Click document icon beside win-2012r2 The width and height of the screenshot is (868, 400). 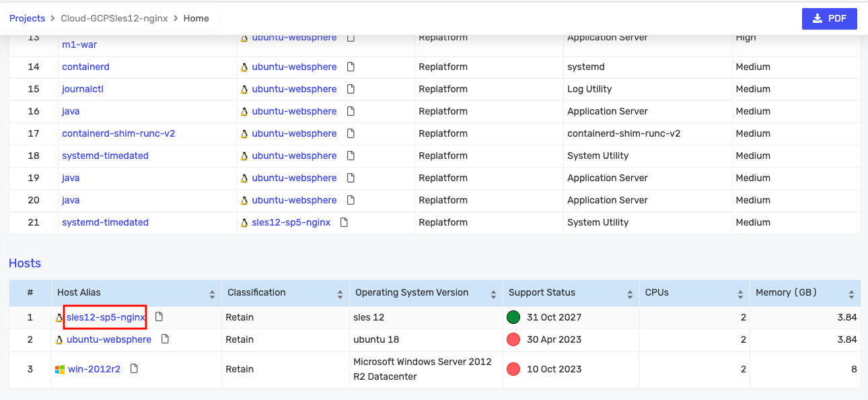134,368
